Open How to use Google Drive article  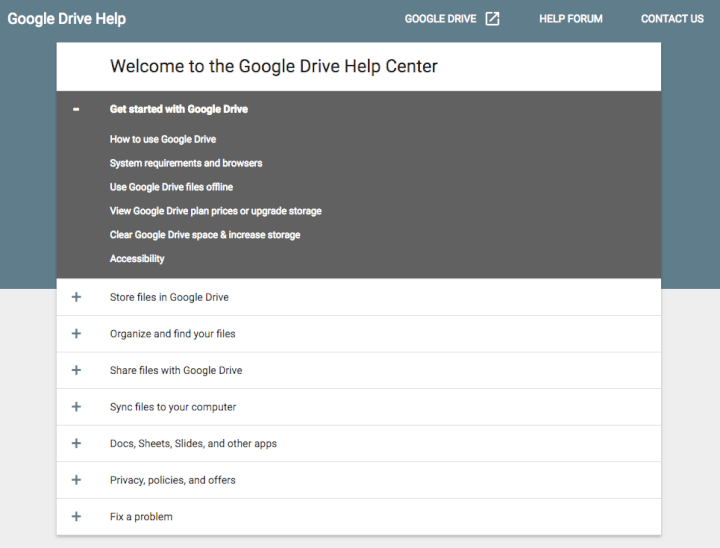(x=163, y=139)
